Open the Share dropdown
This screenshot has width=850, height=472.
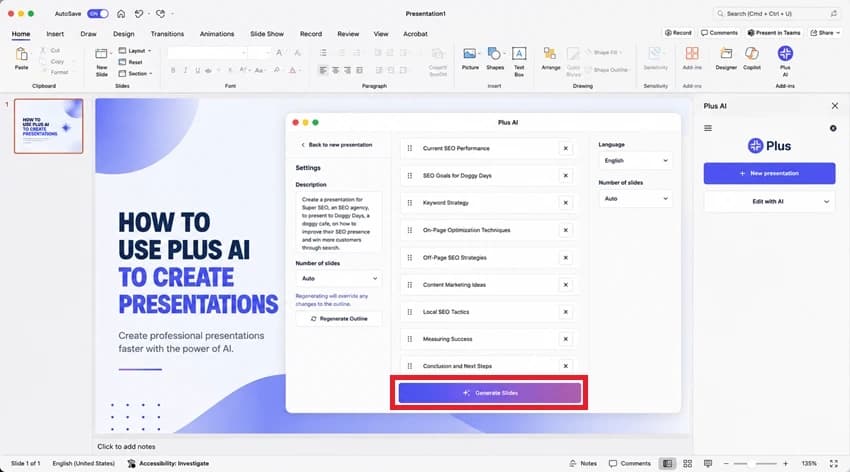click(x=825, y=33)
